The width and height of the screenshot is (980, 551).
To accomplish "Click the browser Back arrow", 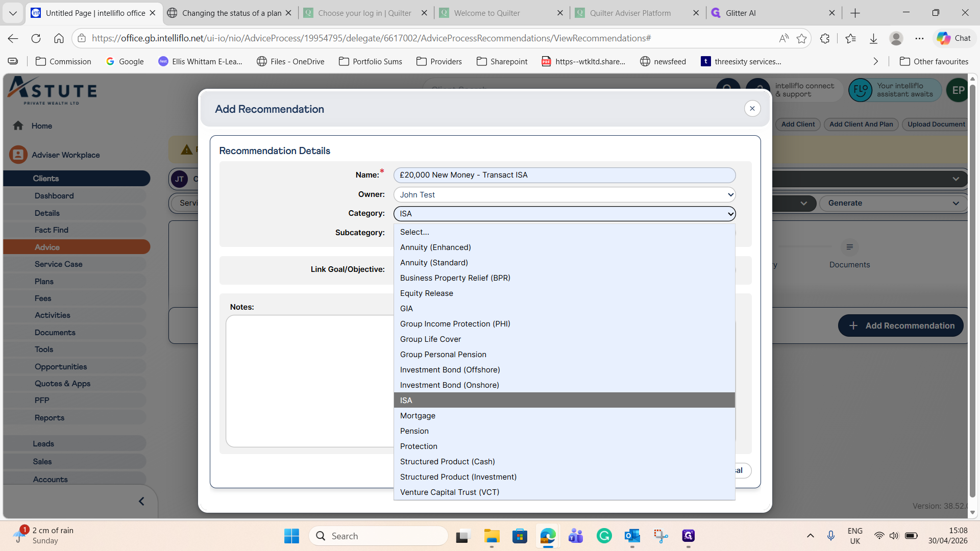I will click(x=13, y=38).
